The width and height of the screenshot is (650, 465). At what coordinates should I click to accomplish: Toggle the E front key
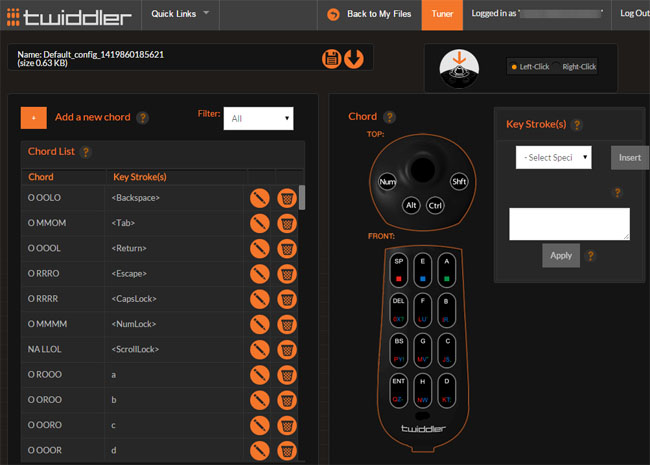tap(422, 270)
